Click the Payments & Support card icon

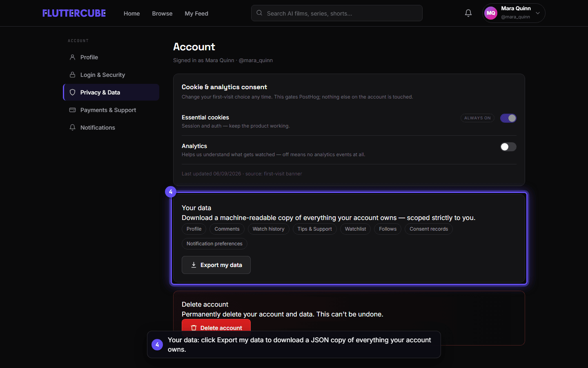point(72,110)
